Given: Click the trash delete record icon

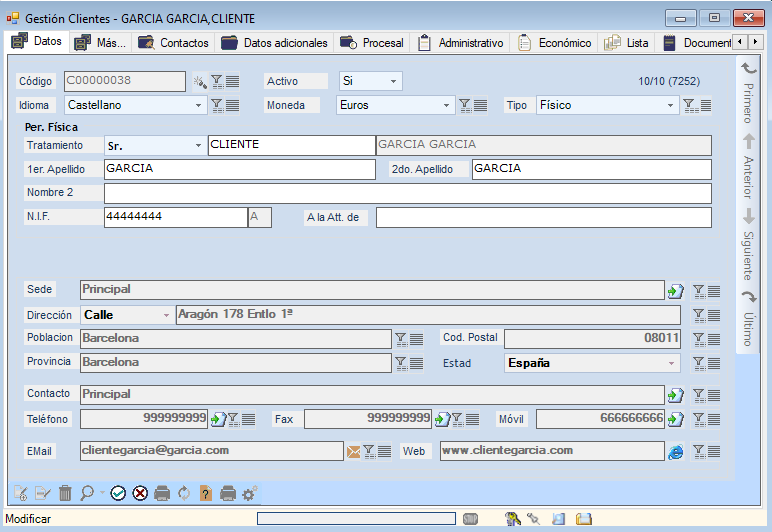Looking at the screenshot, I should [65, 493].
